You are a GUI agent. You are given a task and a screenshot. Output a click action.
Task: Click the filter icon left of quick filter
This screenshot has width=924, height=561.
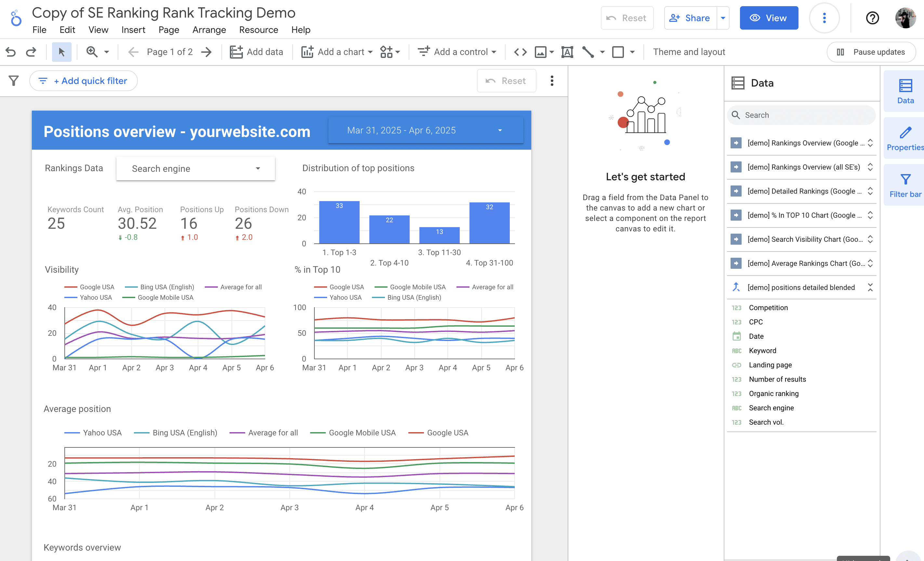[13, 80]
